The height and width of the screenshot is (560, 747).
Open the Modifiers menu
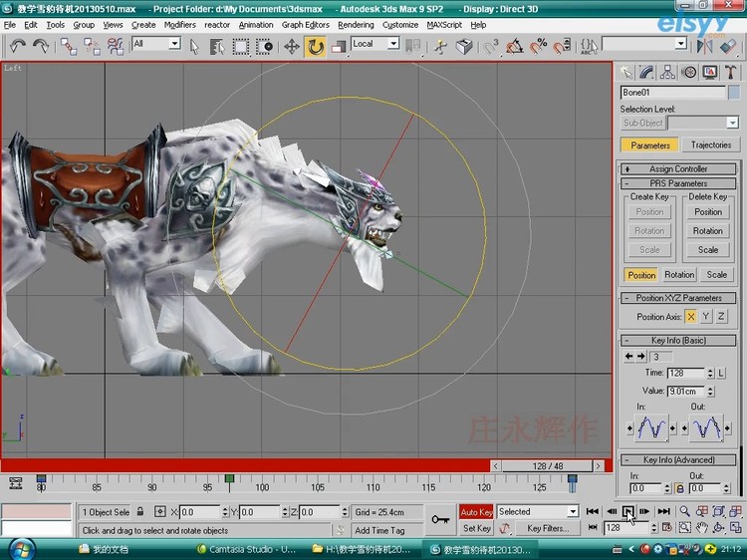pyautogui.click(x=179, y=25)
